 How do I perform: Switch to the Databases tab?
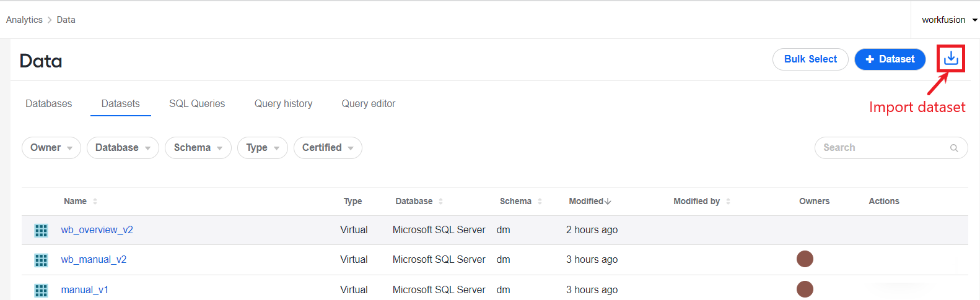49,103
